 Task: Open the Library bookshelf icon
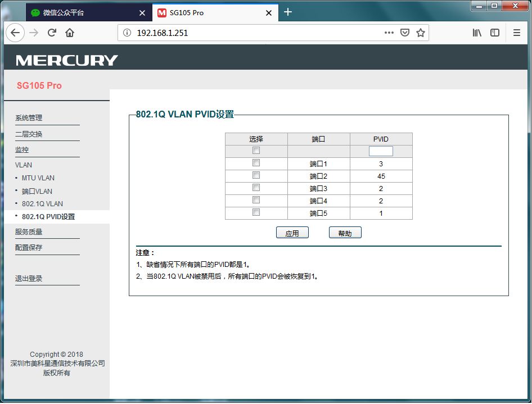(477, 33)
